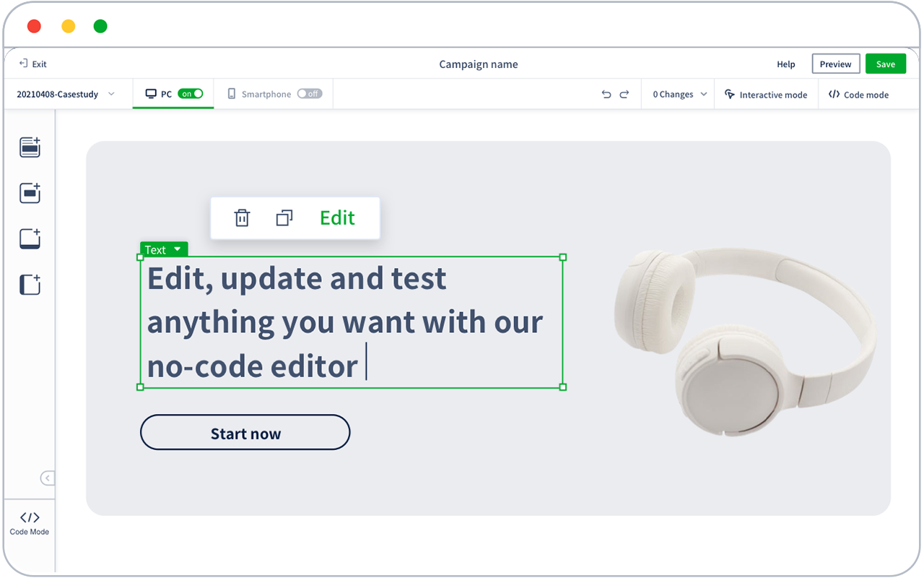
Task: Switch to Interactive mode
Action: click(x=766, y=95)
